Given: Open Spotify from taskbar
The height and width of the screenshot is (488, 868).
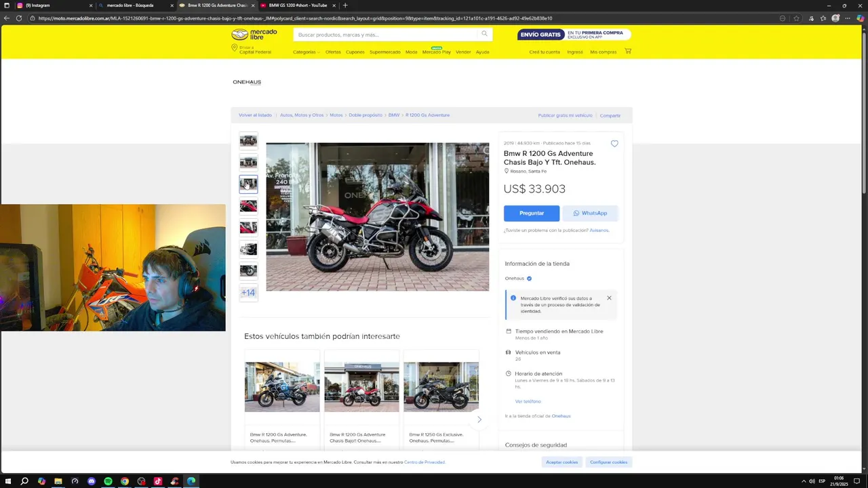Looking at the screenshot, I should point(108,481).
